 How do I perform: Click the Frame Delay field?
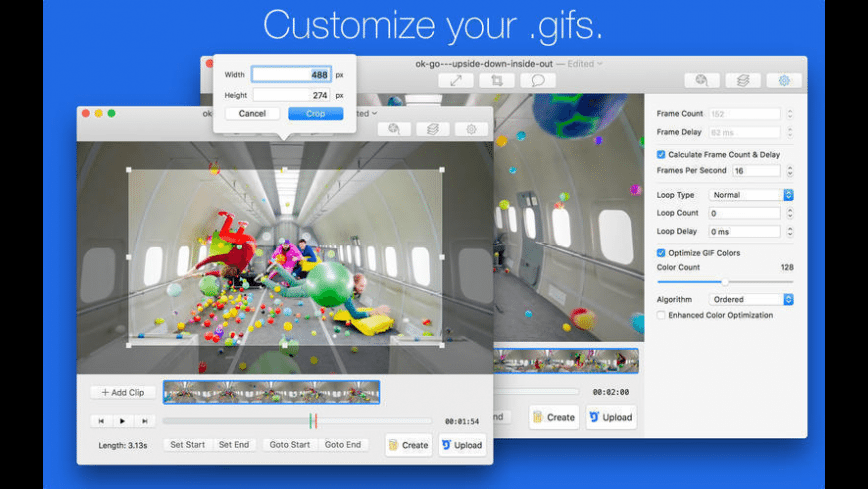745,132
